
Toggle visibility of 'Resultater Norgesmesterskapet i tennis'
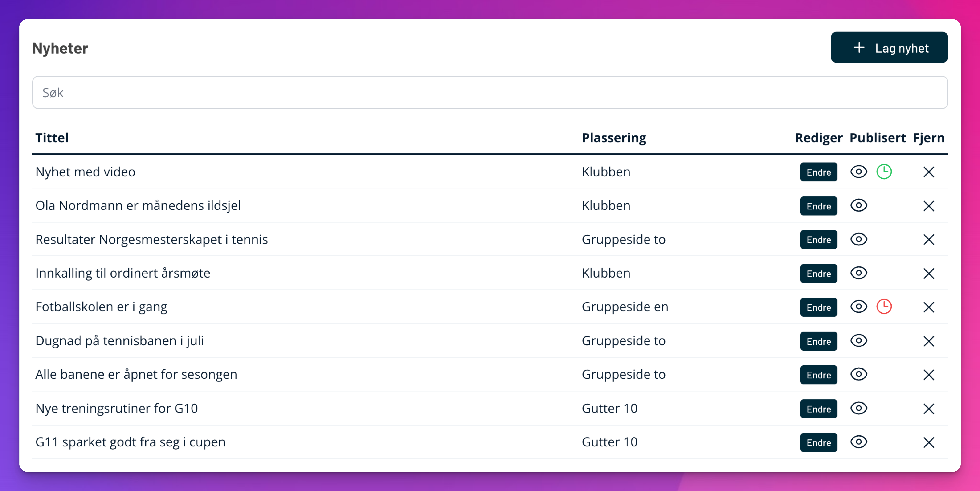point(858,239)
